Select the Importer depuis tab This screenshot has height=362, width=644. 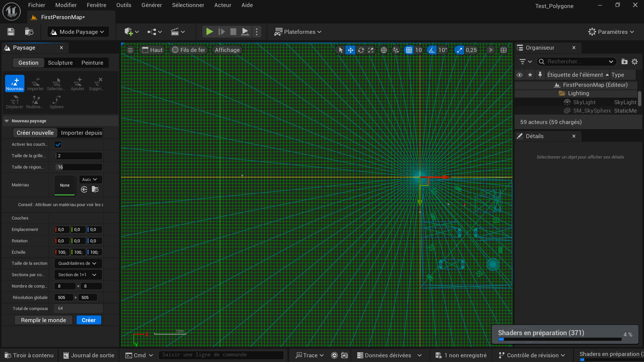82,133
